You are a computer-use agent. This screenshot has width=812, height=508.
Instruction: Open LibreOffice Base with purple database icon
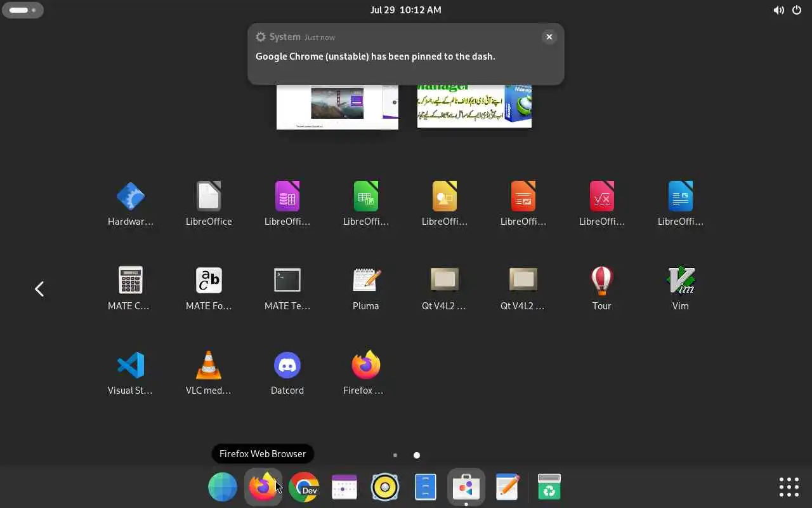(287, 204)
